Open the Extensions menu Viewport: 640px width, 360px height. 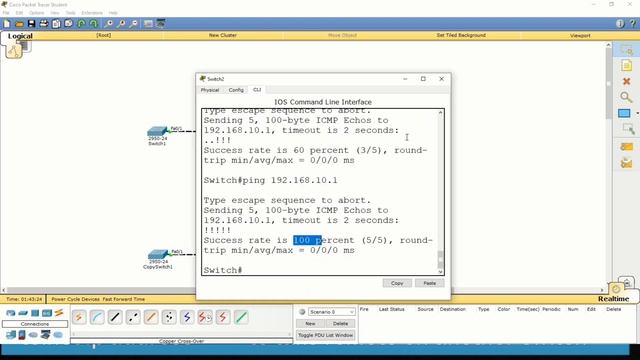click(x=92, y=13)
